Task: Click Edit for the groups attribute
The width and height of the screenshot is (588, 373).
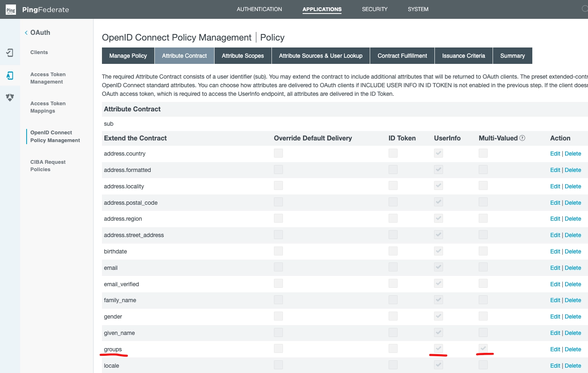Action: tap(555, 349)
